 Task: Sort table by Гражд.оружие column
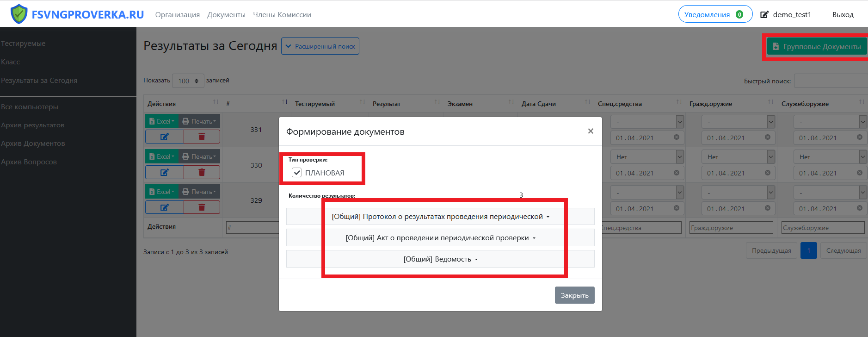(731, 104)
